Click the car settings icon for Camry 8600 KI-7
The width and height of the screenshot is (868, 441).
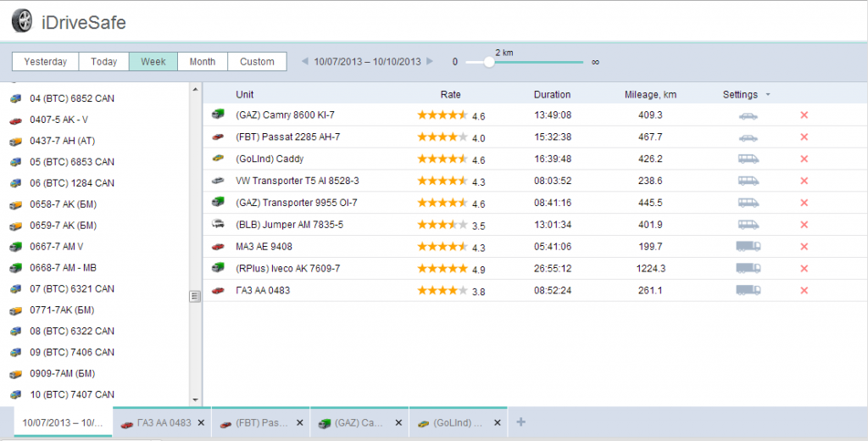click(x=748, y=115)
